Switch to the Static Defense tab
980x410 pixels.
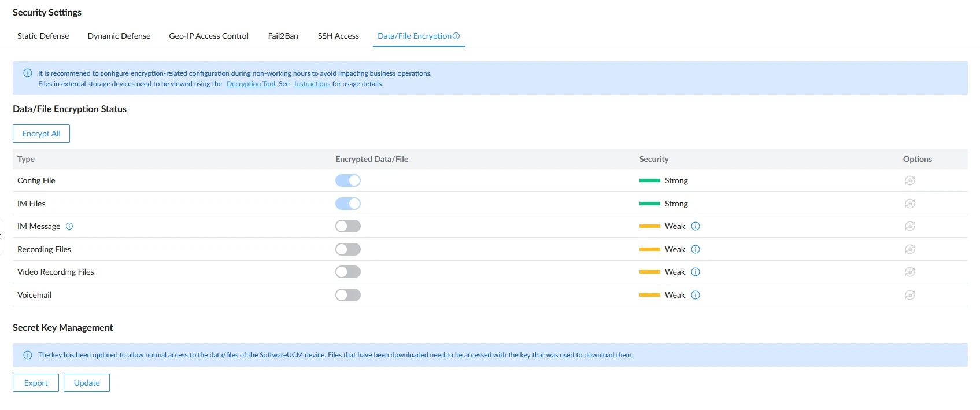pos(43,36)
